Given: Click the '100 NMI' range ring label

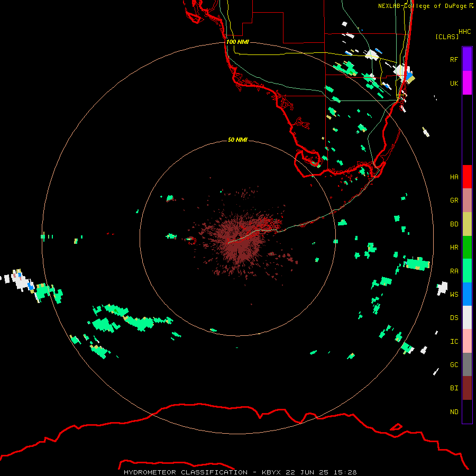Looking at the screenshot, I should click(x=237, y=42).
